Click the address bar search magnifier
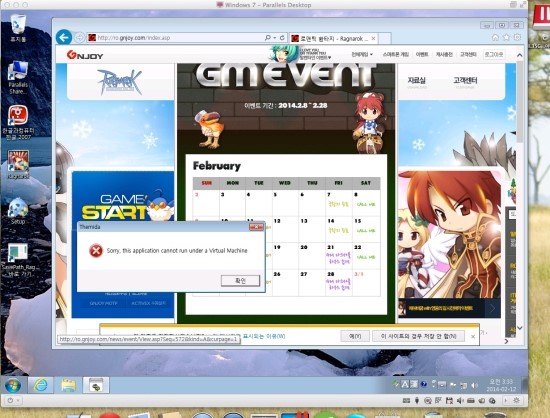The height and width of the screenshot is (418, 550). point(268,38)
